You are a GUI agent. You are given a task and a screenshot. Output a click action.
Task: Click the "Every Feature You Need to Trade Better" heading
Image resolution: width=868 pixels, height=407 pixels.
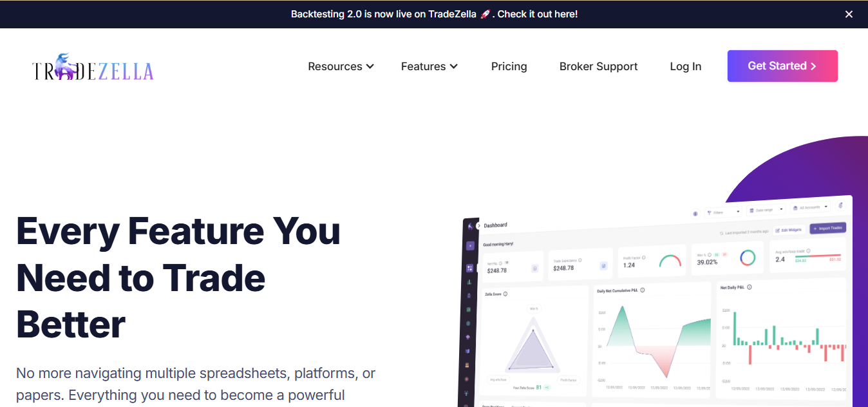coord(178,277)
